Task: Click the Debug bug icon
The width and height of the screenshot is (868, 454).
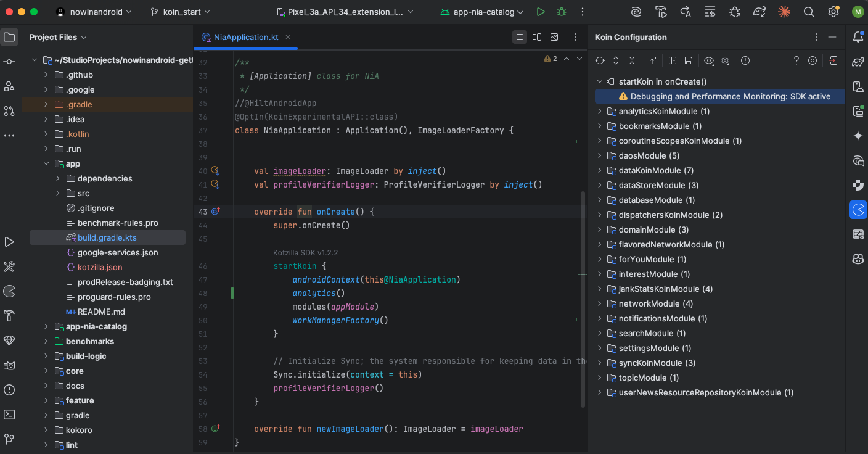Action: [561, 12]
